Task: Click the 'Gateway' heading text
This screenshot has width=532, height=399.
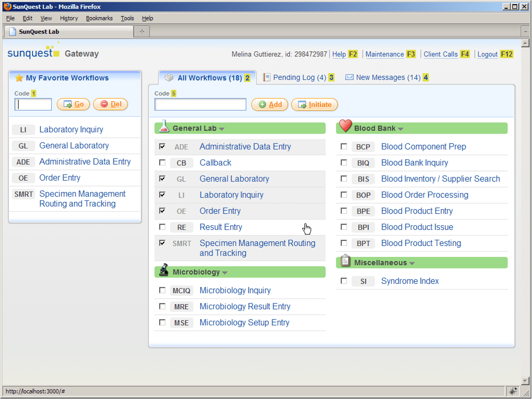Action: (82, 54)
